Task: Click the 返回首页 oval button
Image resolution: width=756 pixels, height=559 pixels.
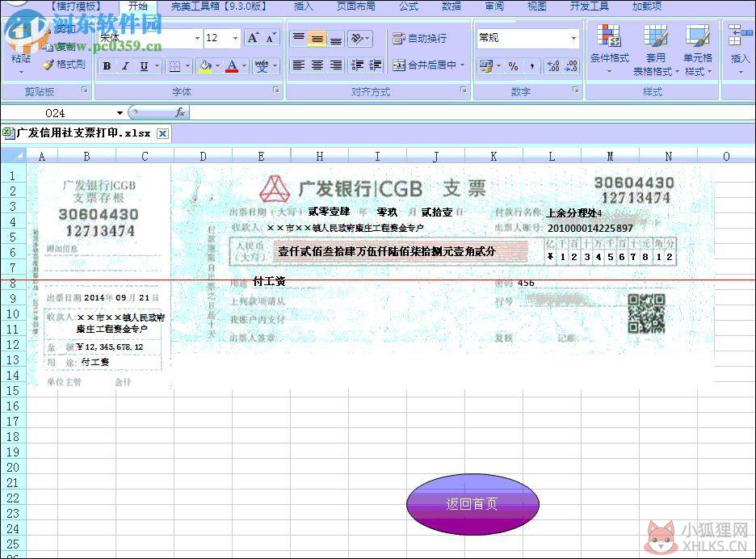Action: point(472,504)
